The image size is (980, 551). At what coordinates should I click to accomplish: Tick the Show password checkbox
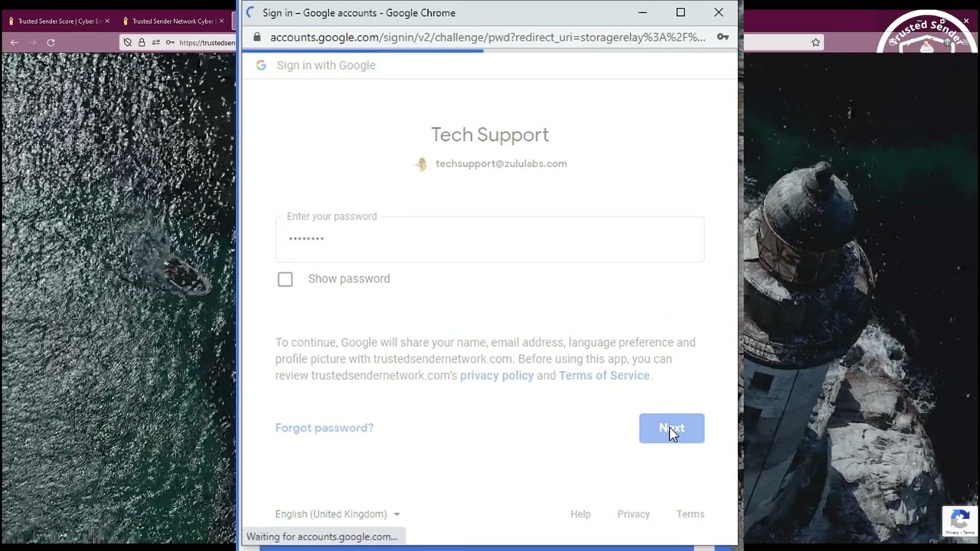pos(285,279)
